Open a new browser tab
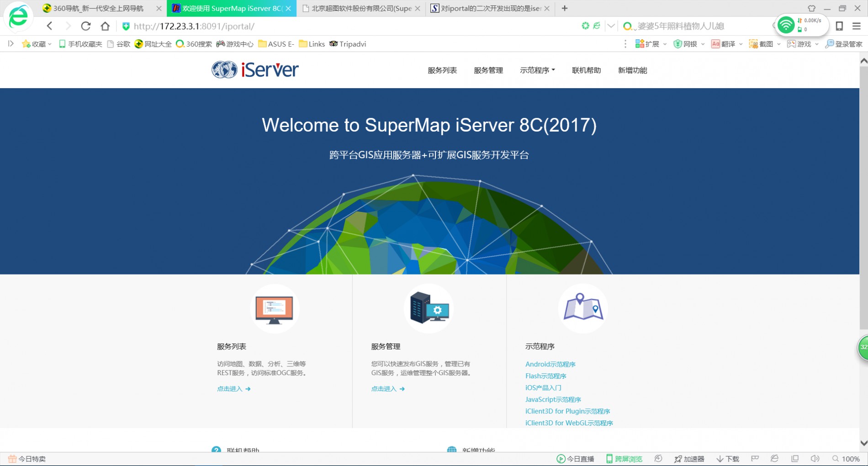 (565, 8)
